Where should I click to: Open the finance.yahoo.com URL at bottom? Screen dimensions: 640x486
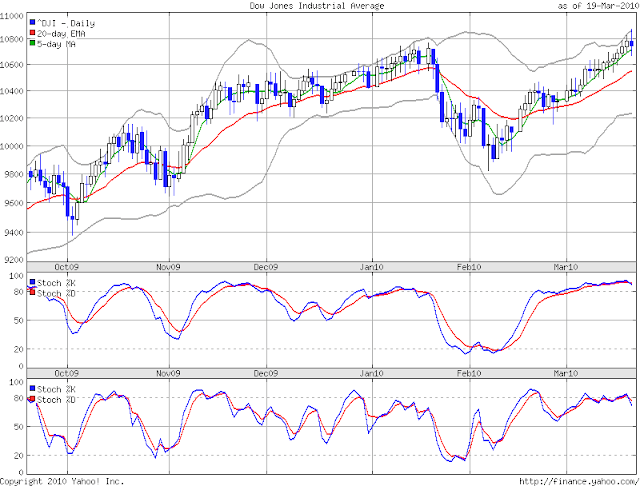coord(580,482)
